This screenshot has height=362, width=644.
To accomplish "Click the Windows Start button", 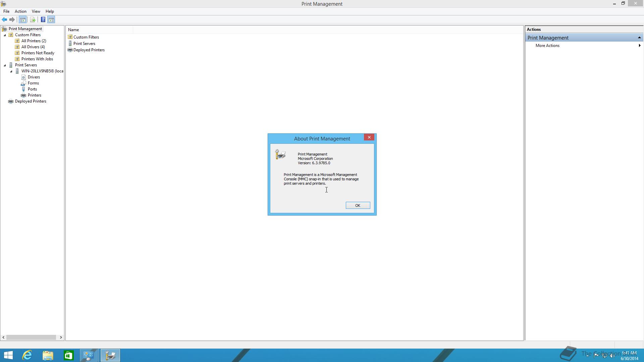I will [x=8, y=355].
